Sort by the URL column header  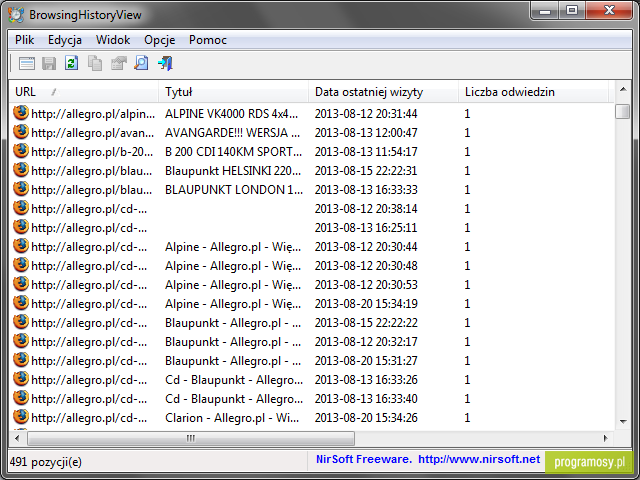click(84, 92)
